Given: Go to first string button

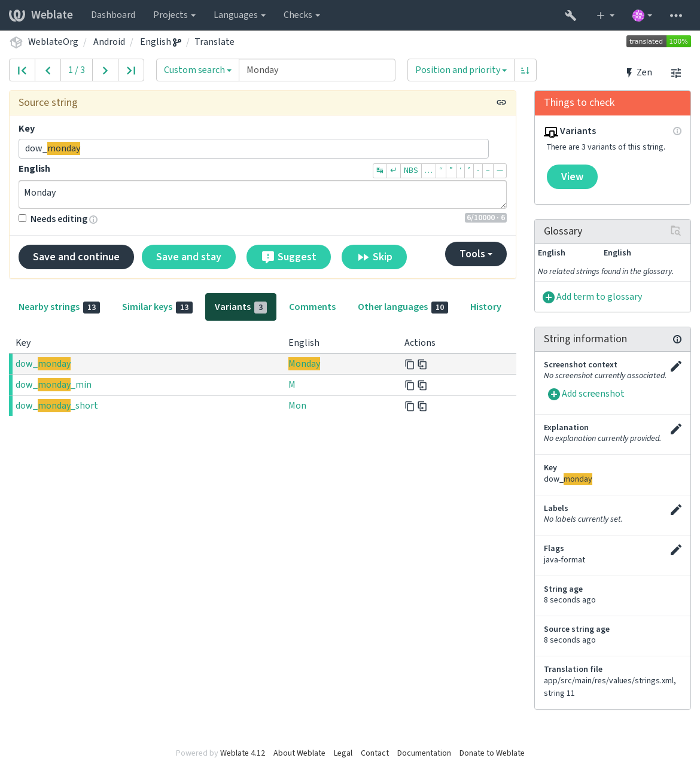Looking at the screenshot, I should pos(22,70).
